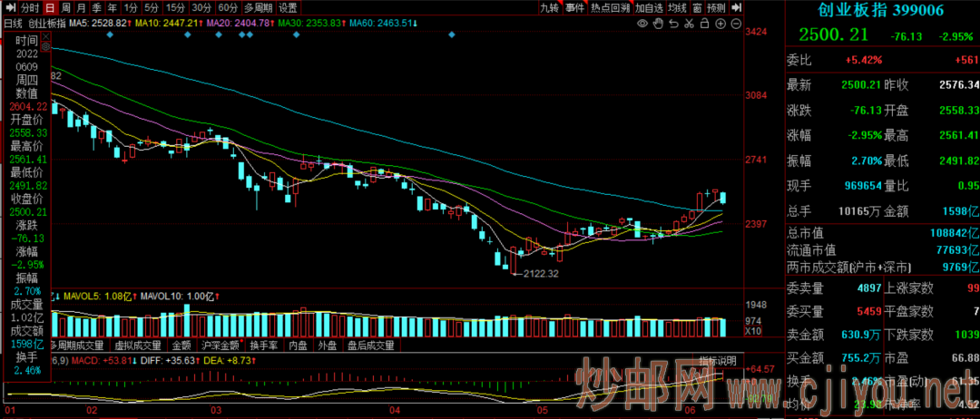Image resolution: width=980 pixels, height=419 pixels.
Task: Select the 日 daily K-line period
Action: [50, 8]
